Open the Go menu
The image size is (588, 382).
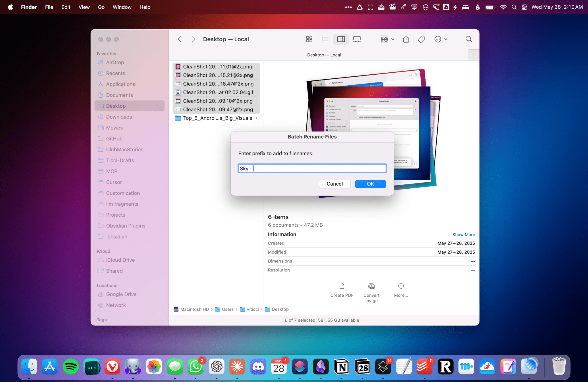[101, 7]
